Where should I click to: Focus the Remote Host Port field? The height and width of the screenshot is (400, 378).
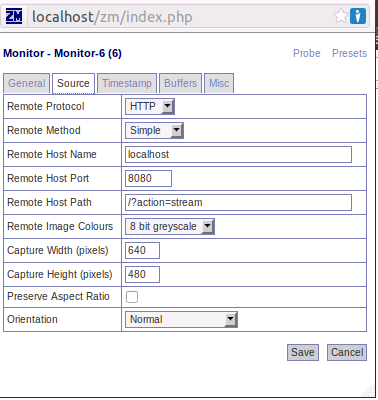(148, 178)
